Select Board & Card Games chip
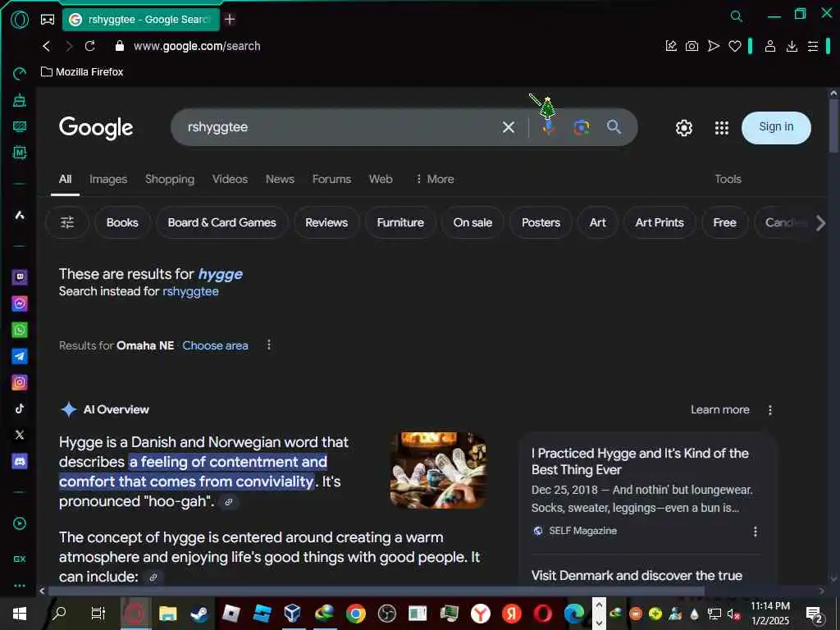Screen dimensions: 840x630 [x=221, y=222]
